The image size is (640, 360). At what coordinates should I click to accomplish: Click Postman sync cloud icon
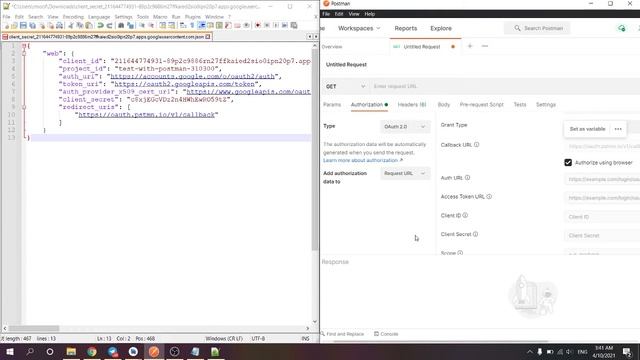click(x=622, y=28)
